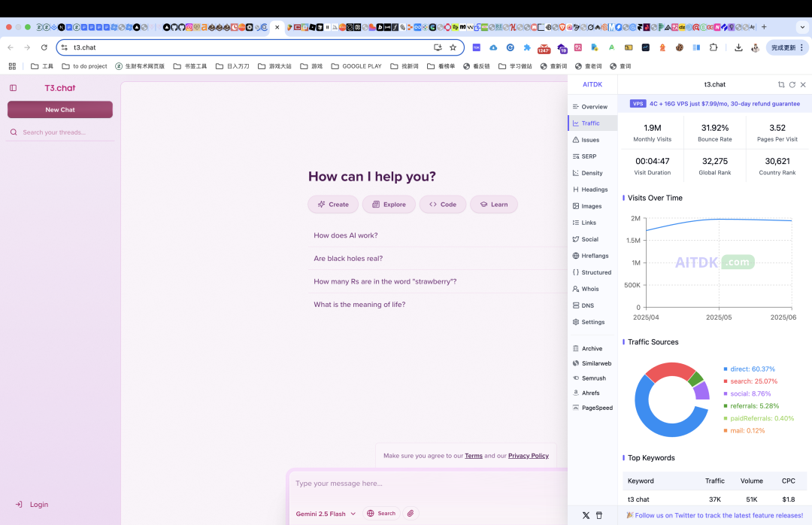Screen dimensions: 812x525
Task: Click the search 25.07% legend entry
Action: 750,381
